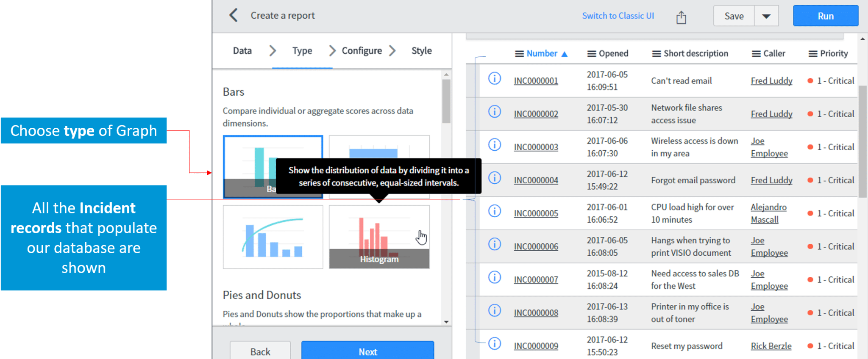Click the 'Pies and Donuts' section heading

coord(262,295)
